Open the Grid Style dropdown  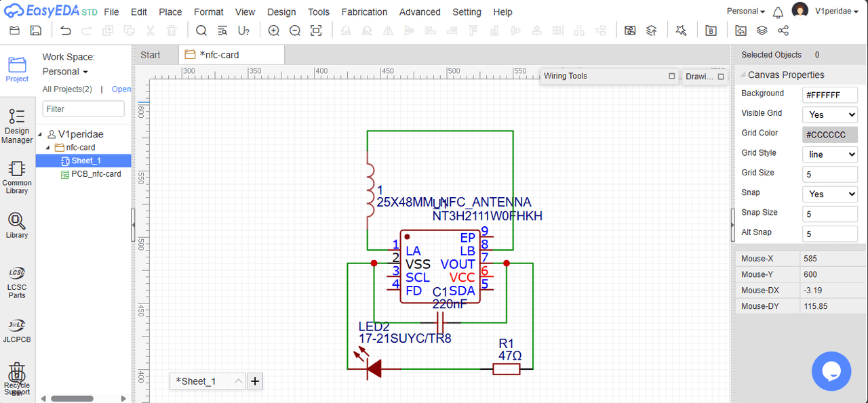pyautogui.click(x=829, y=154)
